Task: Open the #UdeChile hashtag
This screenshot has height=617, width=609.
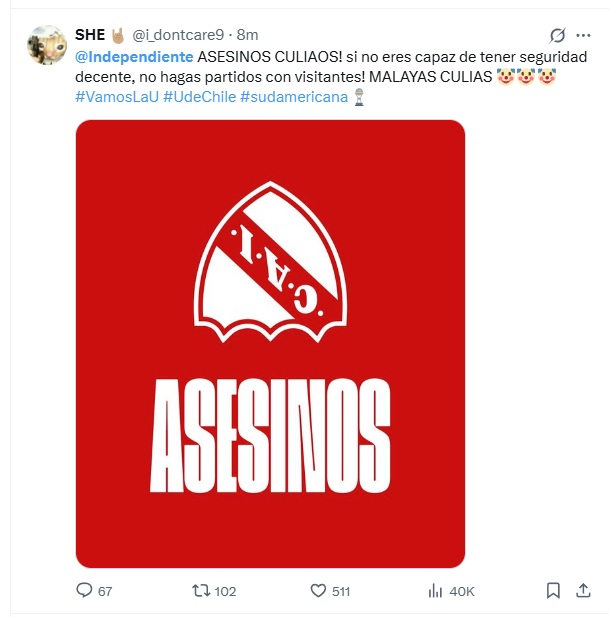Action: 199,97
